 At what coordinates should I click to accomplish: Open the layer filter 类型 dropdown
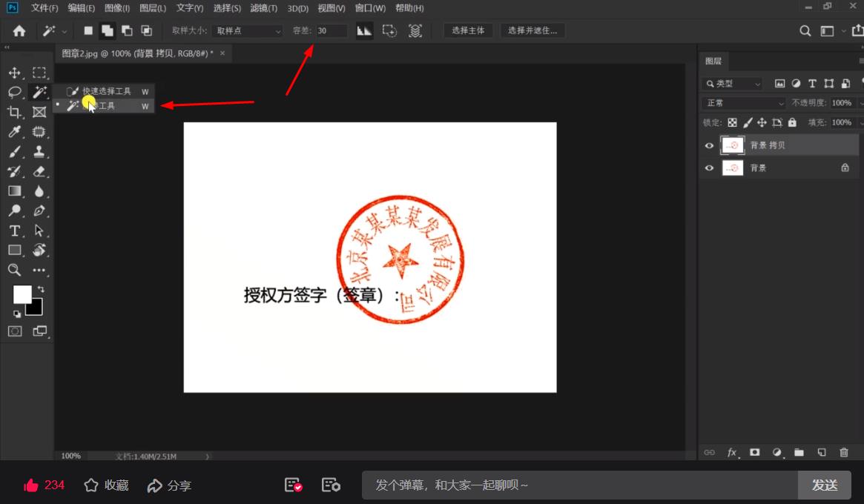point(732,83)
